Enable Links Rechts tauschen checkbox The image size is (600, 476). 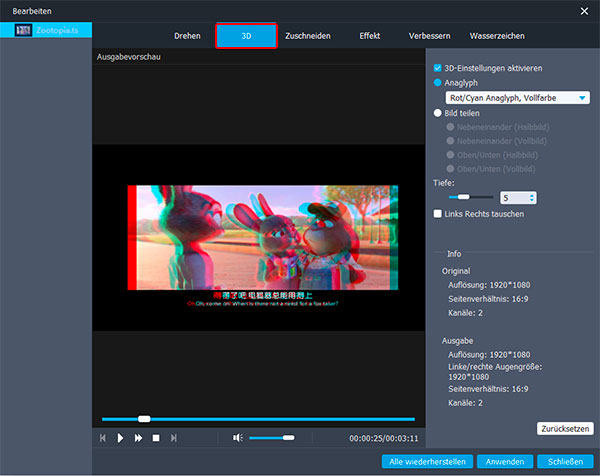point(438,214)
